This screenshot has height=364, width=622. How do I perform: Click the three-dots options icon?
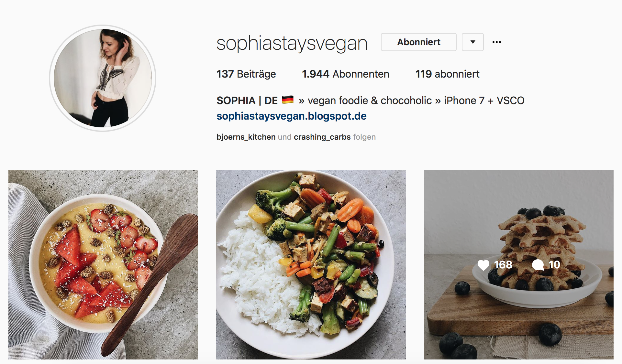pyautogui.click(x=496, y=42)
